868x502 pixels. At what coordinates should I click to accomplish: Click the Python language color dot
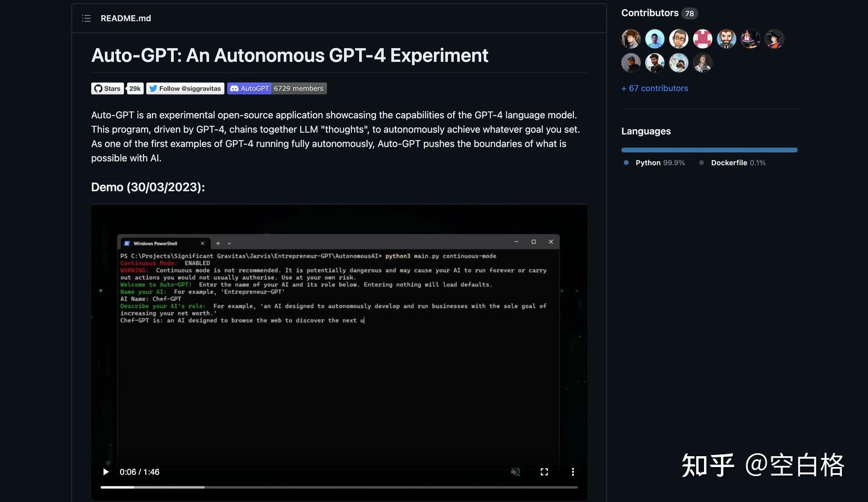point(626,162)
